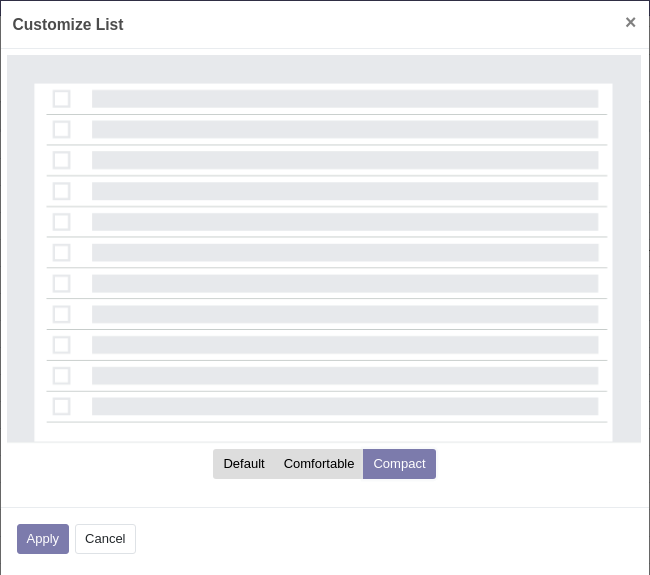Click the sixth row's gray placeholder bar
This screenshot has height=575, width=650.
tap(345, 252)
